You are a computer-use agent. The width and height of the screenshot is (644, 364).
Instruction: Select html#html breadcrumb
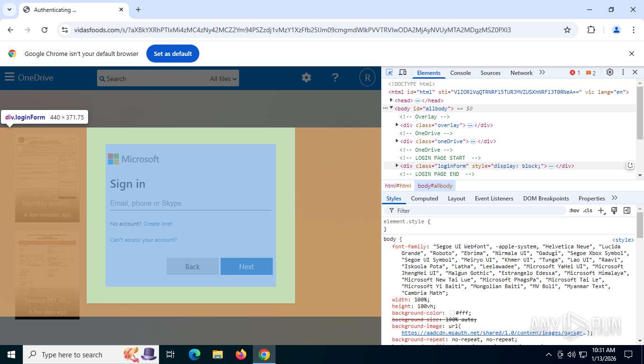point(398,186)
